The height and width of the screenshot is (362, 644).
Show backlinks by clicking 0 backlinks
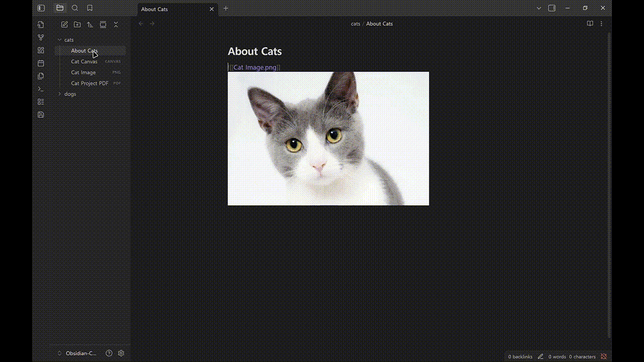(x=519, y=356)
